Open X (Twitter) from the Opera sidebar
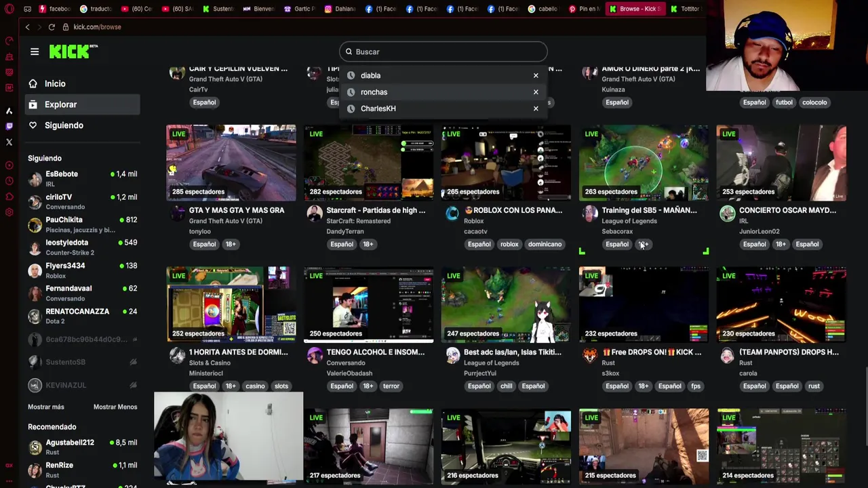Screen dimensions: 868x488 pos(9,142)
